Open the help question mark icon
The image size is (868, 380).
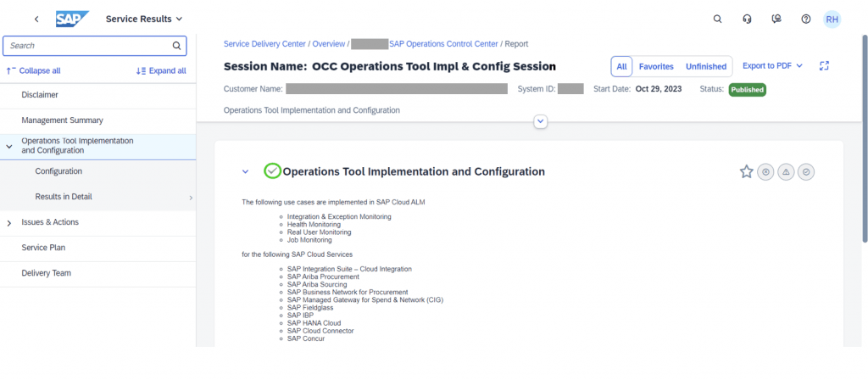(806, 19)
